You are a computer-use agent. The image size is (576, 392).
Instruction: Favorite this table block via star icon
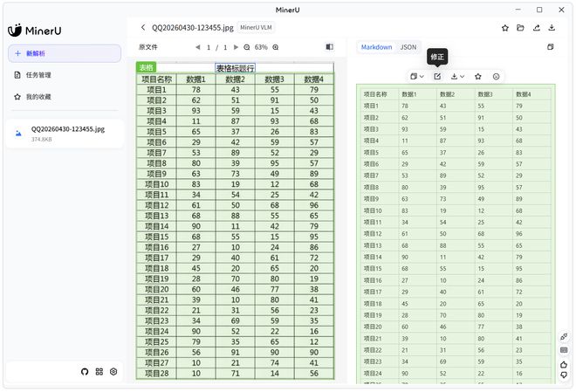coord(478,77)
